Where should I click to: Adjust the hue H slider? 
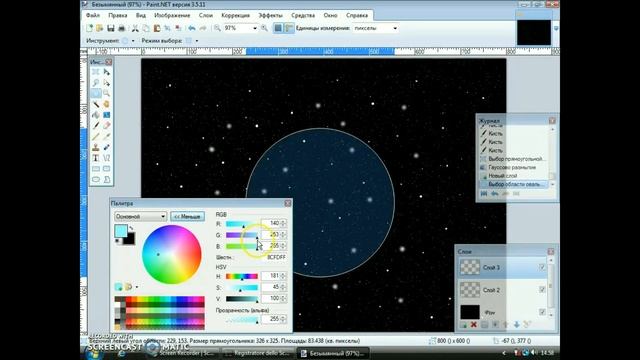click(x=242, y=276)
